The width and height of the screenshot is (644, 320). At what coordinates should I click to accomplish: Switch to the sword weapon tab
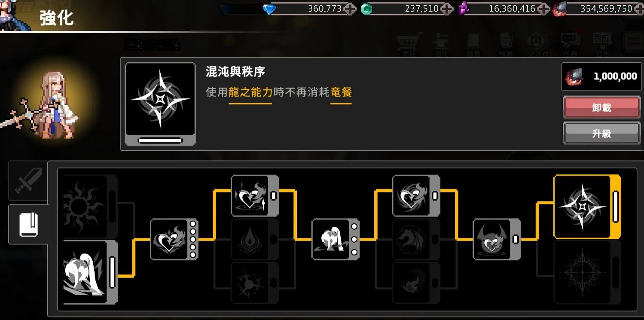point(28,181)
